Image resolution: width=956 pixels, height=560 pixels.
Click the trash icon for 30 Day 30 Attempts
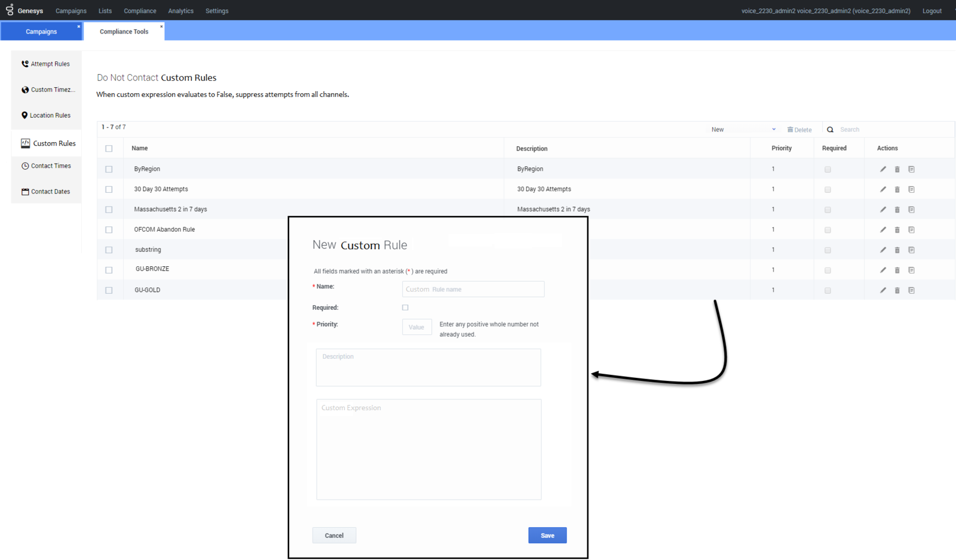tap(897, 189)
